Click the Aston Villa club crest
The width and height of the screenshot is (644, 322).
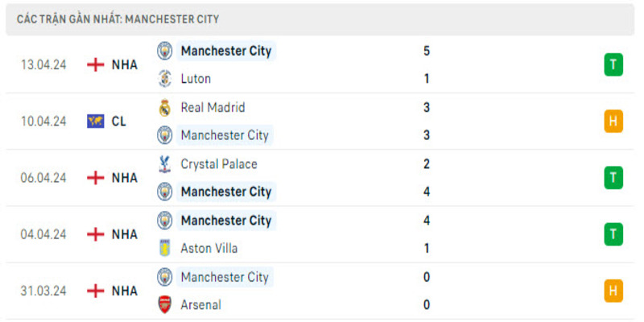pos(165,249)
